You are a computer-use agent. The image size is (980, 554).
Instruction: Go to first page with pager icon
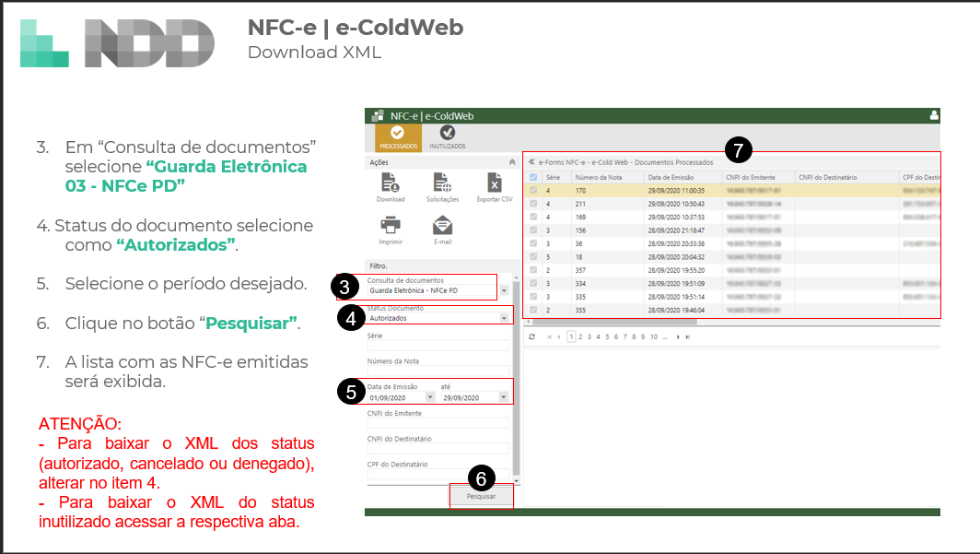[x=549, y=337]
